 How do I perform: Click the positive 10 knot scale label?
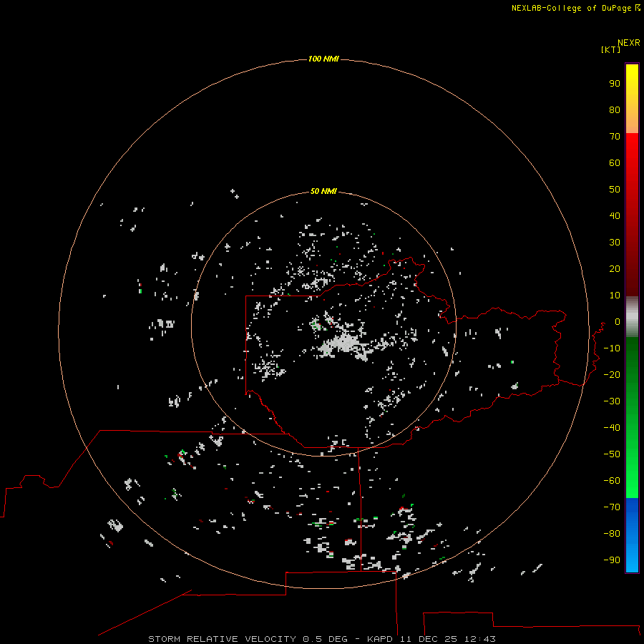tap(615, 296)
